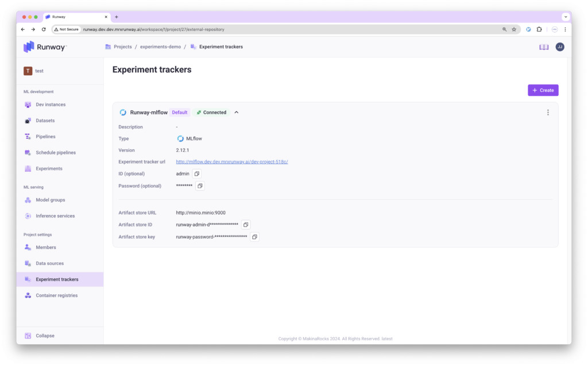Click the artifact store URL http://minio.minio:9000
588x366 pixels.
coord(200,213)
